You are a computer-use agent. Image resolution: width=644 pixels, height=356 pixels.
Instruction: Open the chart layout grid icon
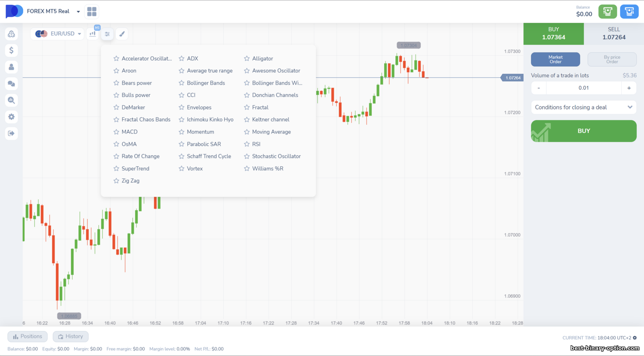pos(92,12)
